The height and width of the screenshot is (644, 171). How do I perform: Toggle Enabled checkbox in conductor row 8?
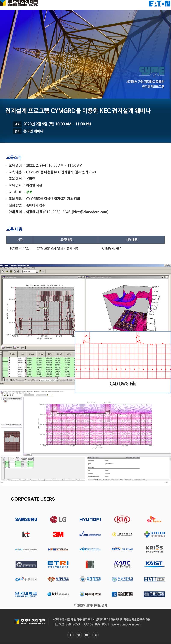(9, 374)
